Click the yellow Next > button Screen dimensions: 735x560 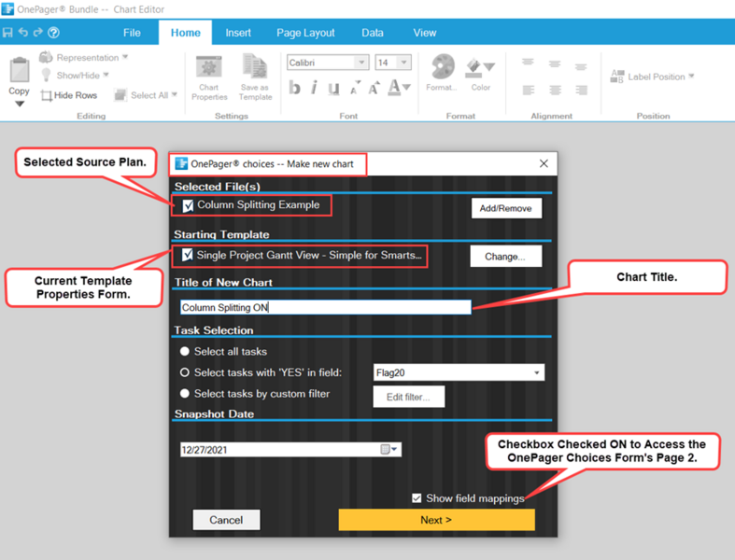(436, 520)
